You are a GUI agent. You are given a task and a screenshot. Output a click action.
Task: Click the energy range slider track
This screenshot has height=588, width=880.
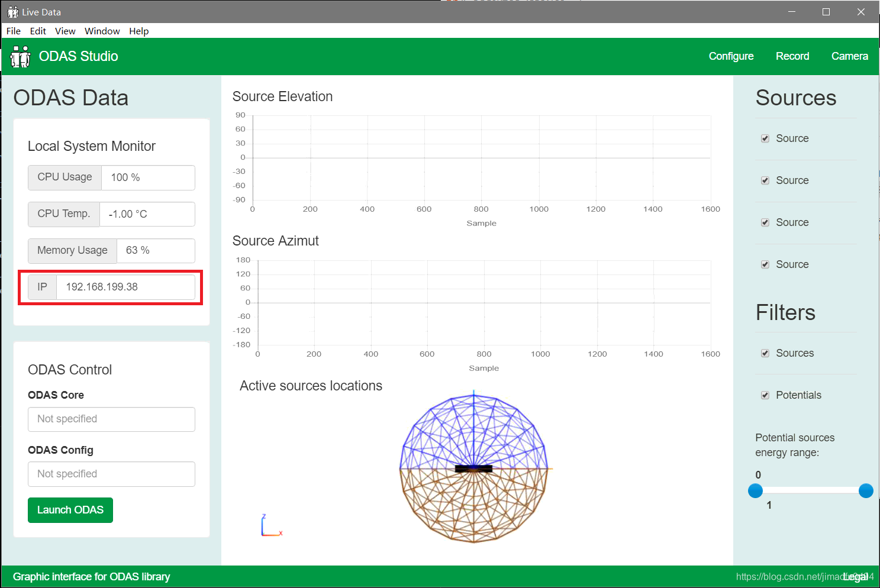(811, 490)
